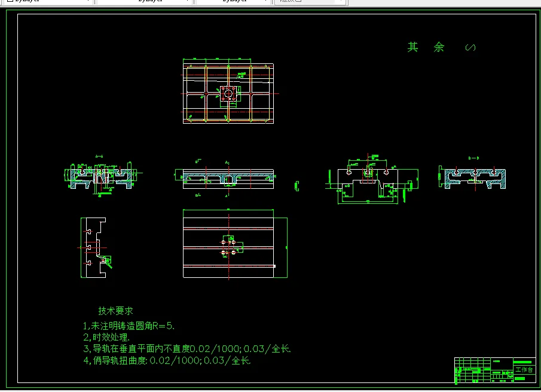Select the note 2,时效处理
This screenshot has width=541, height=392.
pos(106,337)
